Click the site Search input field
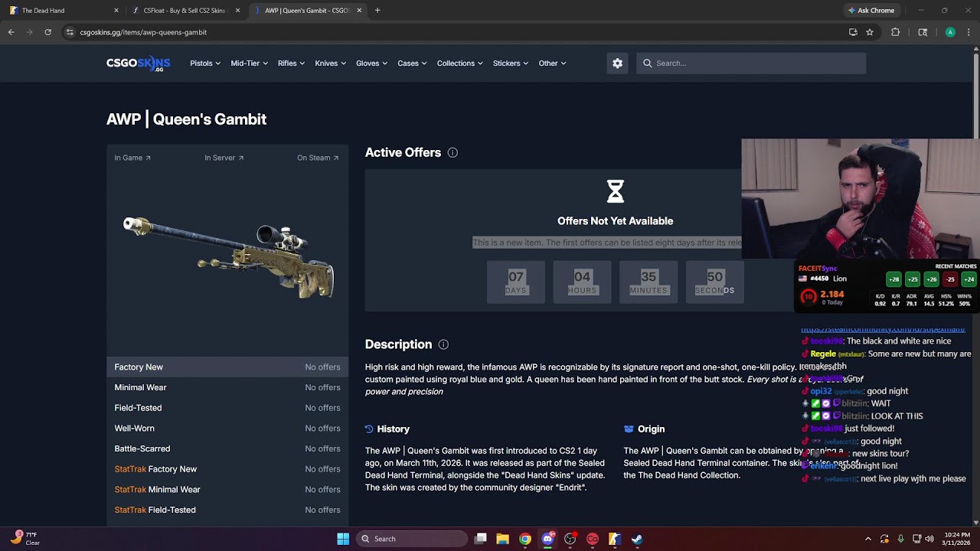 (751, 64)
